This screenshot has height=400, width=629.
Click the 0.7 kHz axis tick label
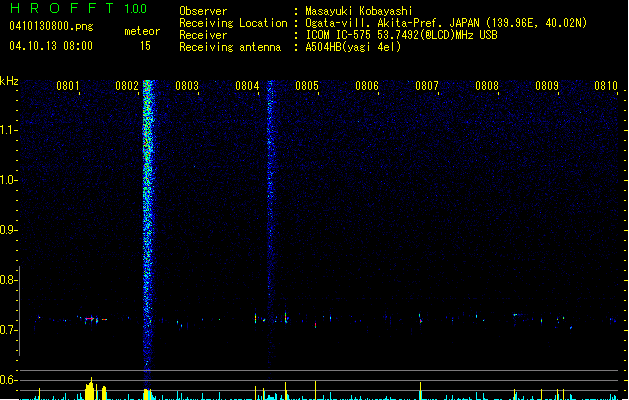tap(8, 330)
